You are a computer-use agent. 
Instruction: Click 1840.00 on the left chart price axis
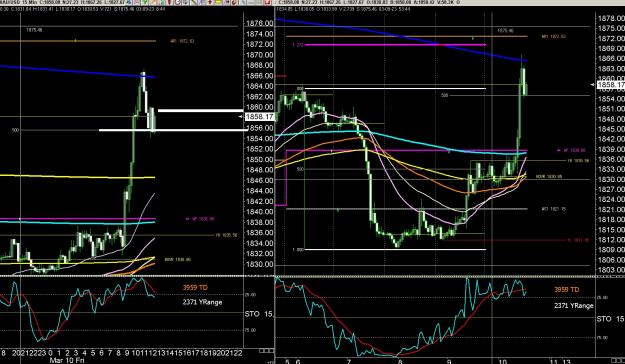[259, 212]
